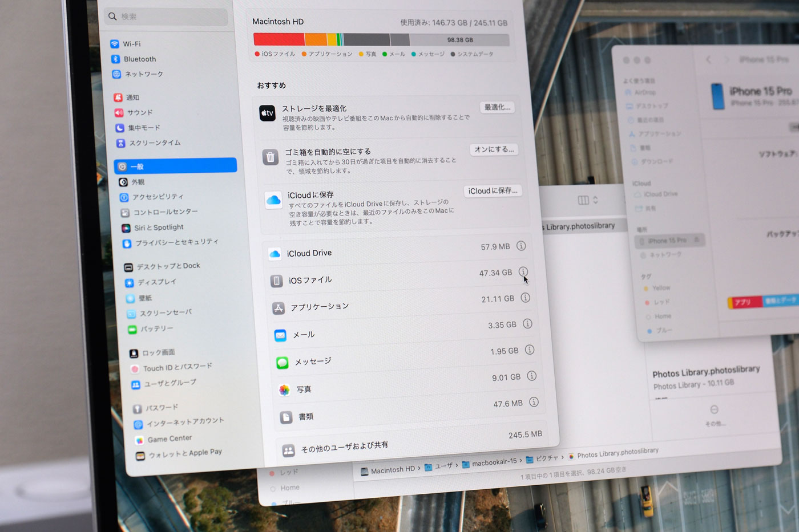Click the ユーザ folder in Finder path bar

(x=438, y=466)
